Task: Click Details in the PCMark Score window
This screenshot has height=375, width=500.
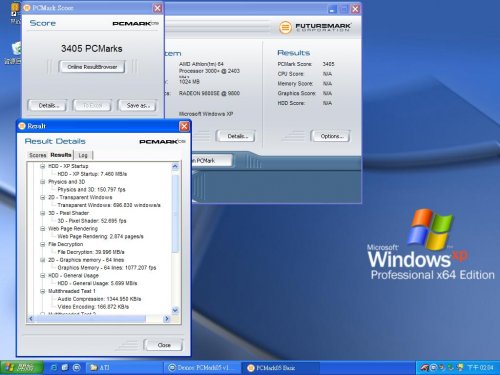Action: 48,106
